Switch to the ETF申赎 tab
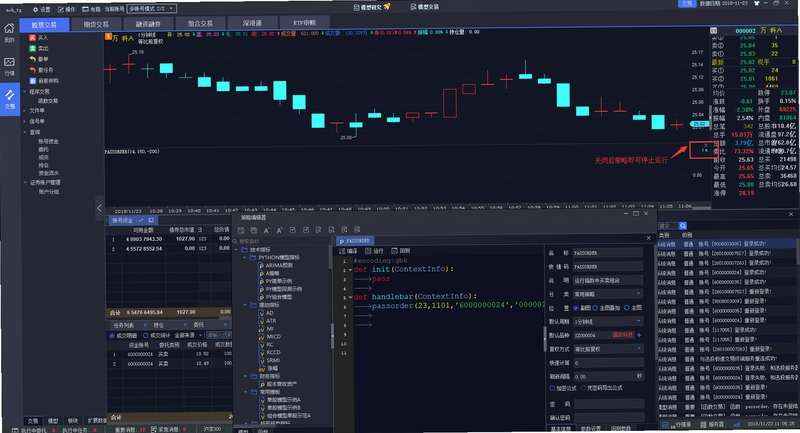The height and width of the screenshot is (433, 800). pyautogui.click(x=305, y=23)
